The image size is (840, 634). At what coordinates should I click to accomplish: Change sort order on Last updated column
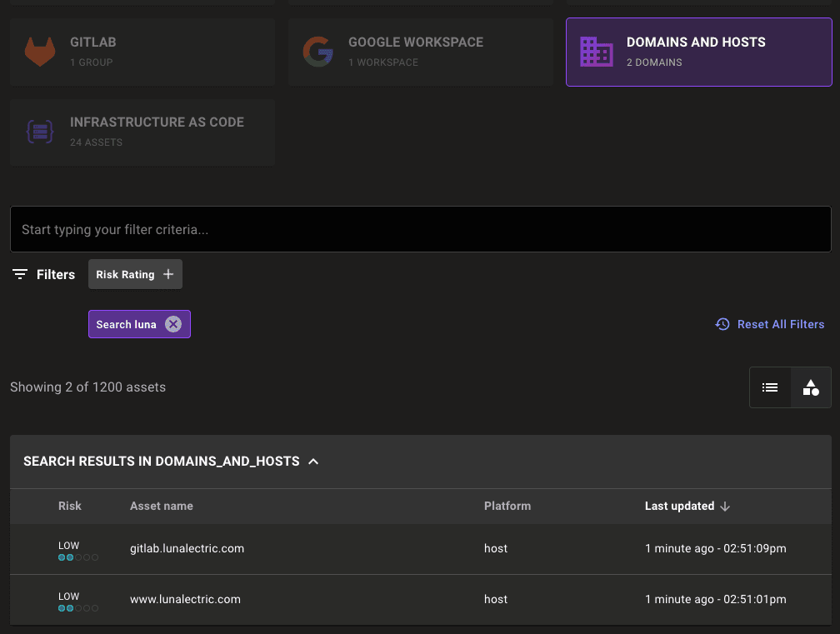724,506
